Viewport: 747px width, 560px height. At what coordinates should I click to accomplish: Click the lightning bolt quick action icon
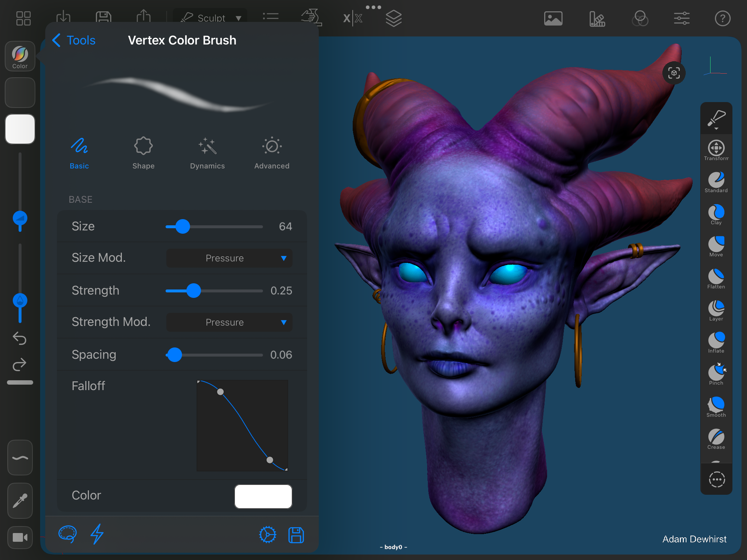click(97, 534)
